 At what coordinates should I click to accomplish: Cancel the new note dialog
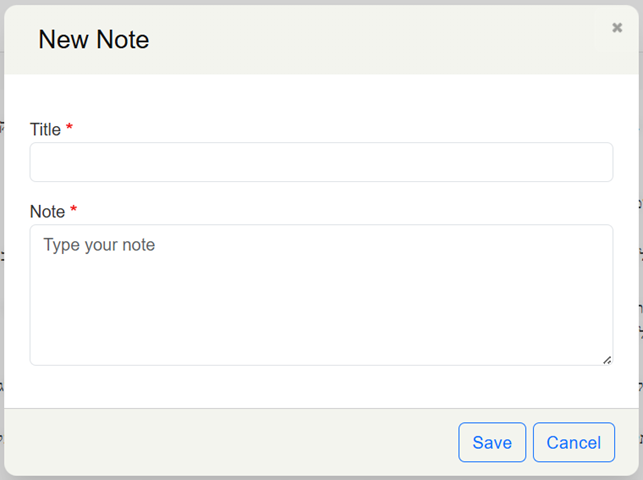(x=574, y=442)
